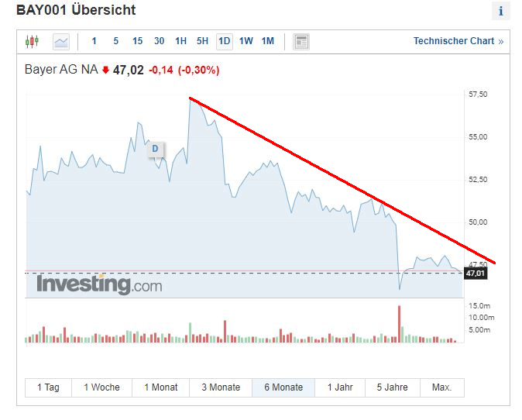
Task: Switch to area chart type
Action: coord(60,41)
